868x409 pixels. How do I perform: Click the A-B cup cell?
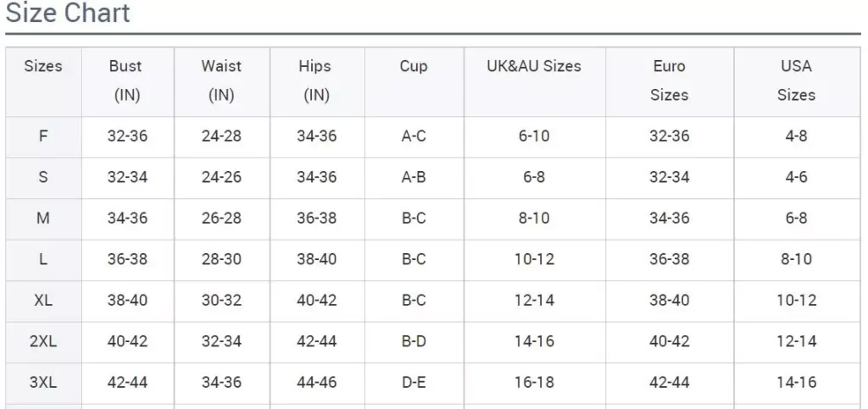pos(414,177)
